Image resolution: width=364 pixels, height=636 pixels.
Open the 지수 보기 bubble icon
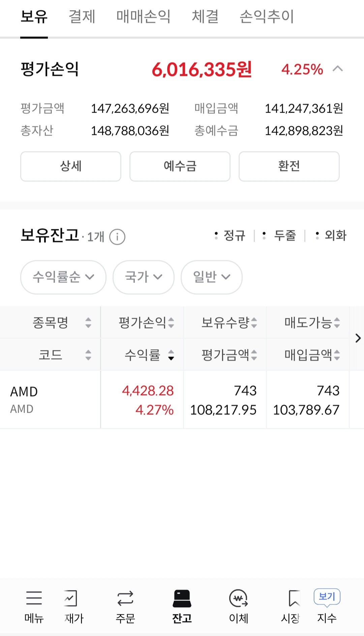[327, 597]
